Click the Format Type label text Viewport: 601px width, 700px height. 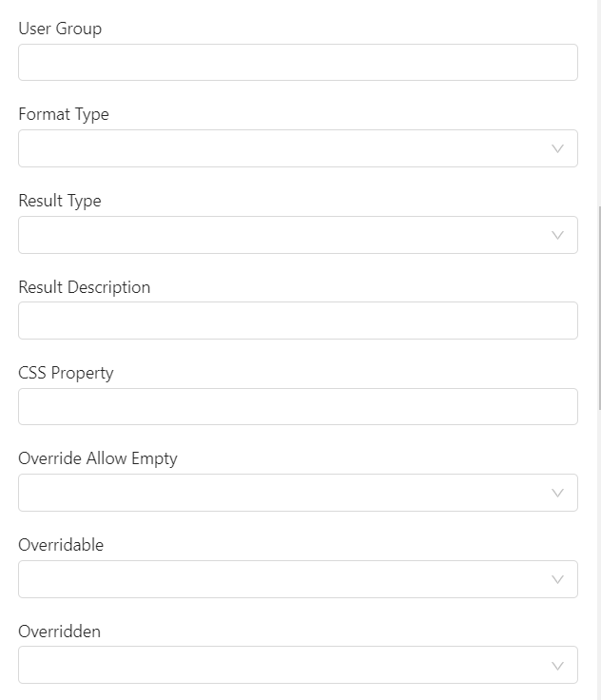pyautogui.click(x=64, y=114)
